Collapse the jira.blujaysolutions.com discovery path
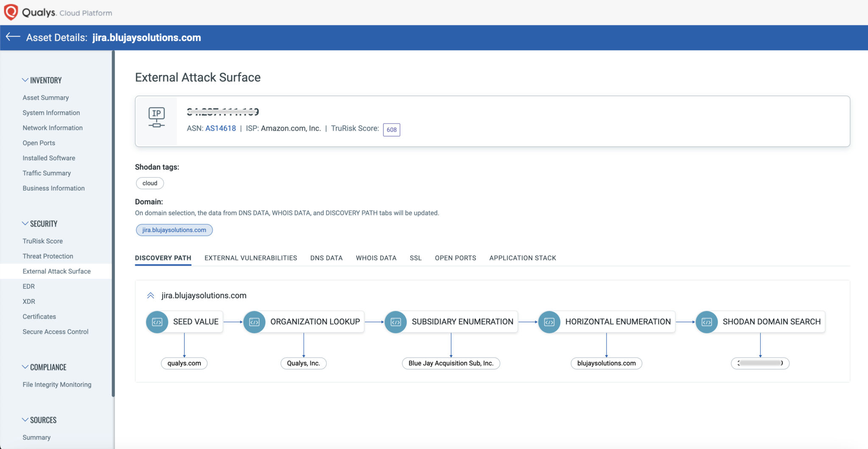Viewport: 868px width, 449px height. (x=150, y=295)
